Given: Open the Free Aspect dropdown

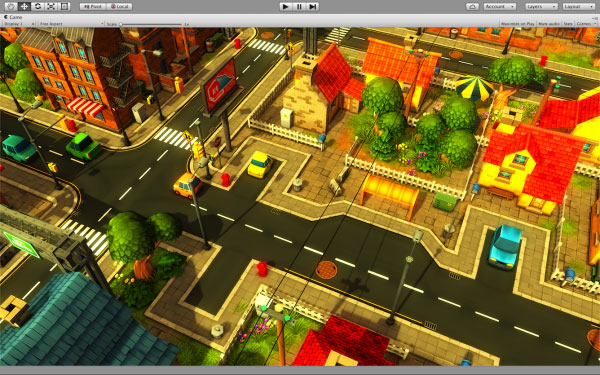Looking at the screenshot, I should [x=72, y=24].
